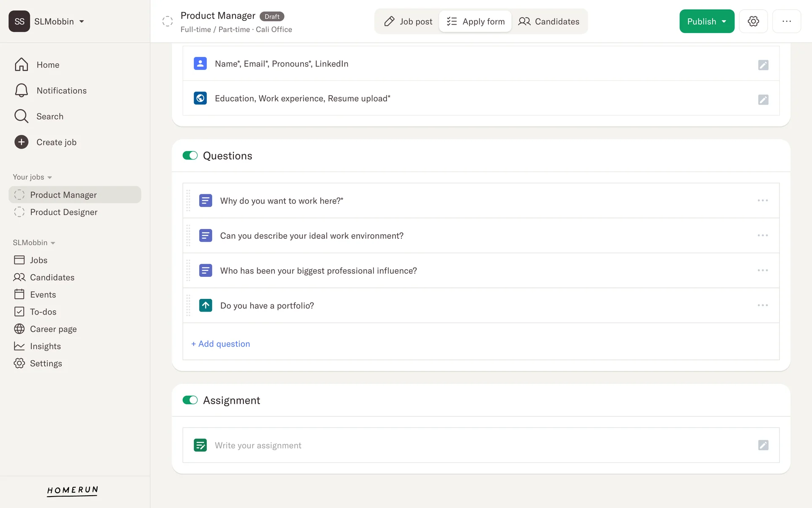
Task: Click the Create job plus icon
Action: pyautogui.click(x=22, y=142)
